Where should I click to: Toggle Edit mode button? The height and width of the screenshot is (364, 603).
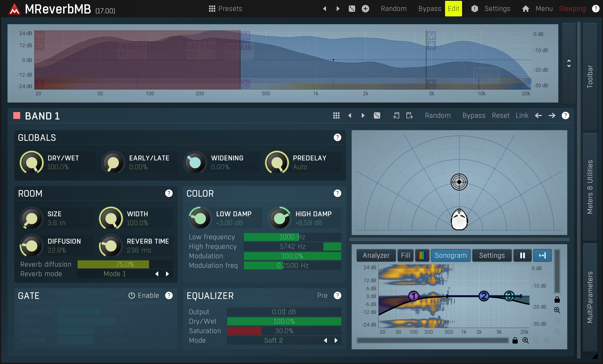tap(453, 9)
